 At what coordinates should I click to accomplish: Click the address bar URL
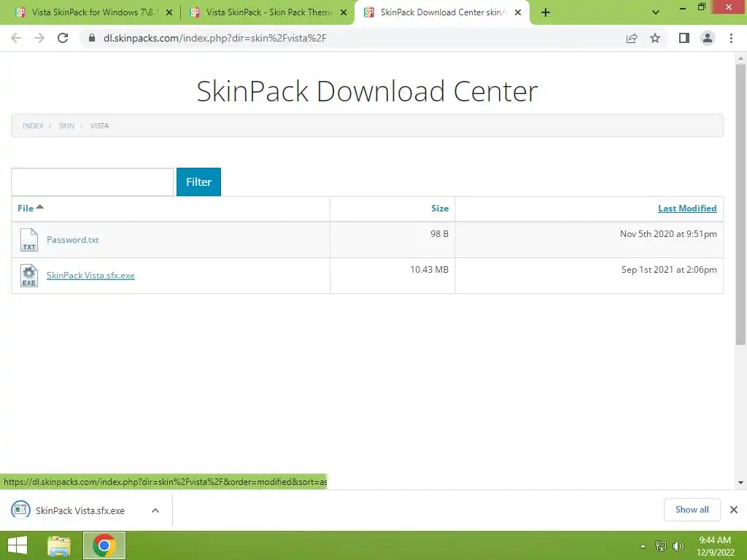click(x=215, y=38)
